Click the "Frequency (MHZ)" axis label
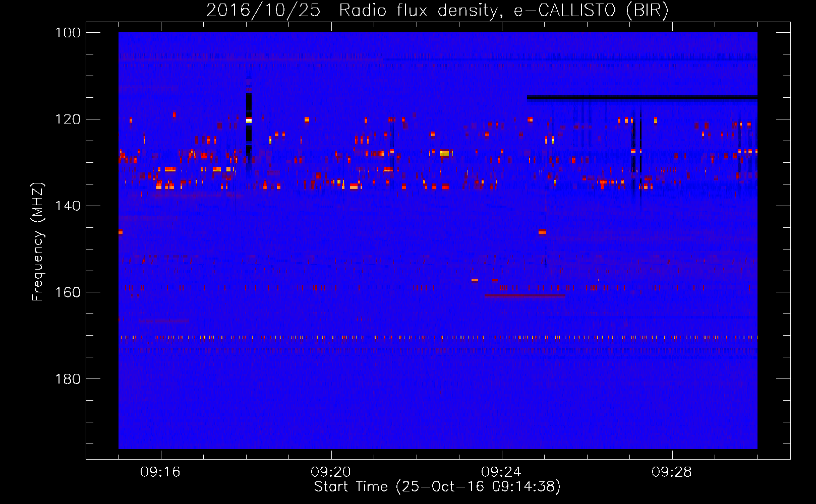816x504 pixels. pyautogui.click(x=38, y=242)
